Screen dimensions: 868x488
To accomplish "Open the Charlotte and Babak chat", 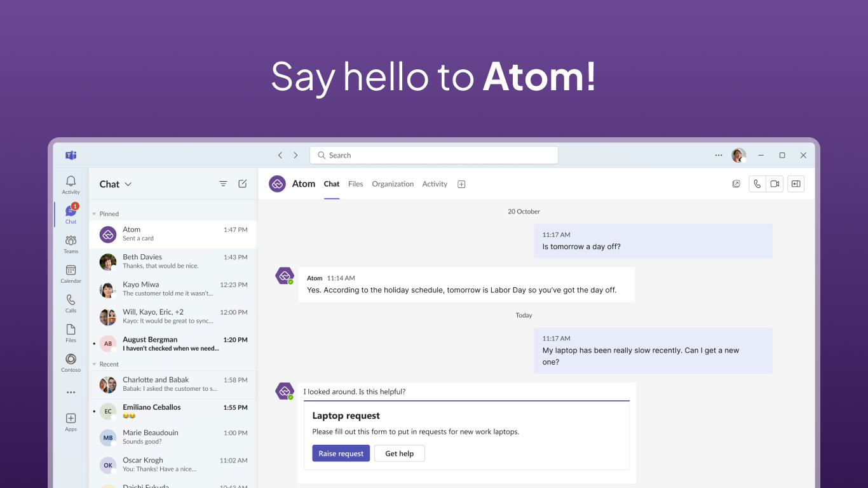I will coord(173,384).
